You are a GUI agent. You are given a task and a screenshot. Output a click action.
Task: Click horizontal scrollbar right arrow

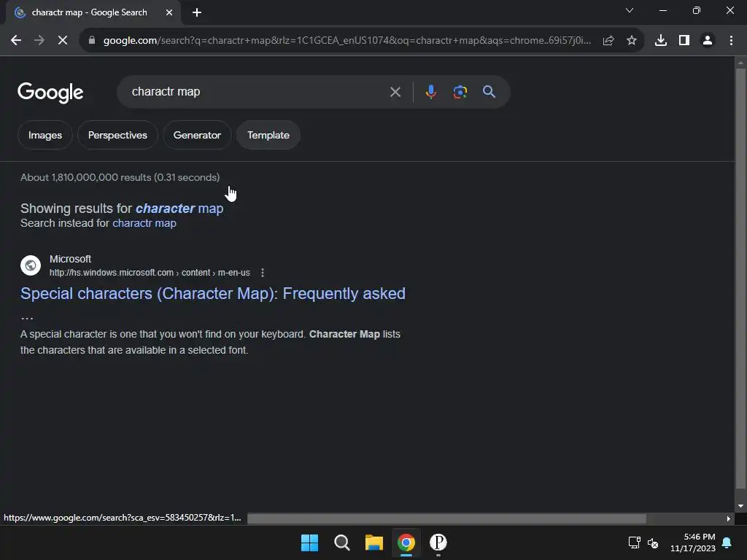[x=728, y=518]
